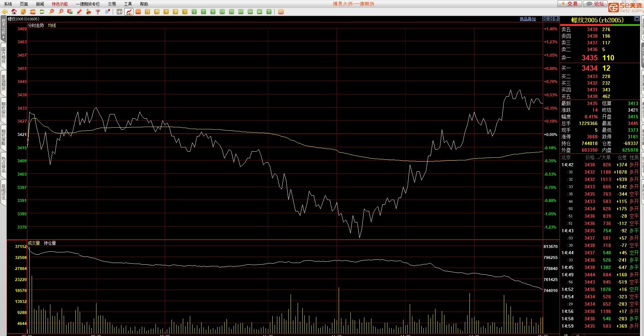Open the 特色功能 menu
Image resolution: width=644 pixels, height=336 pixels.
coord(60,4)
